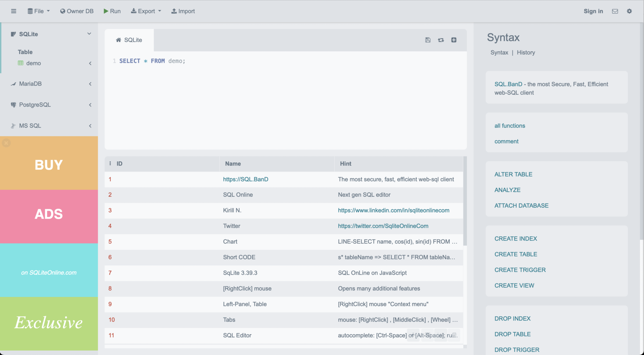Open the mail envelope icon
Image resolution: width=644 pixels, height=355 pixels.
(615, 11)
